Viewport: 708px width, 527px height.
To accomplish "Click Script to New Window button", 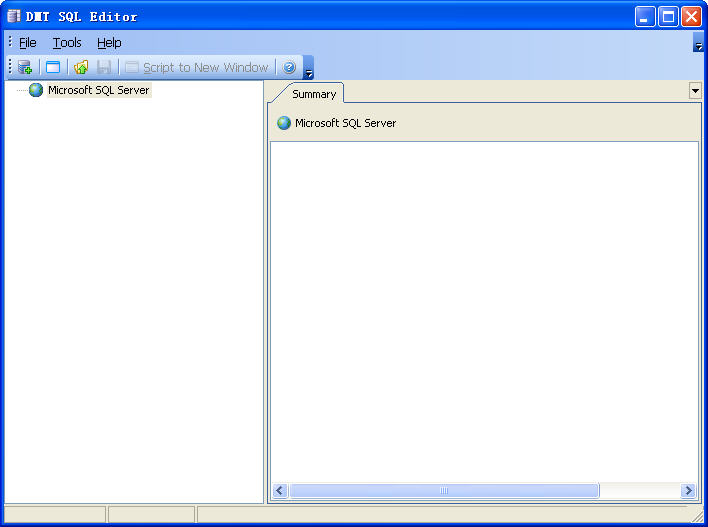I will pos(197,68).
